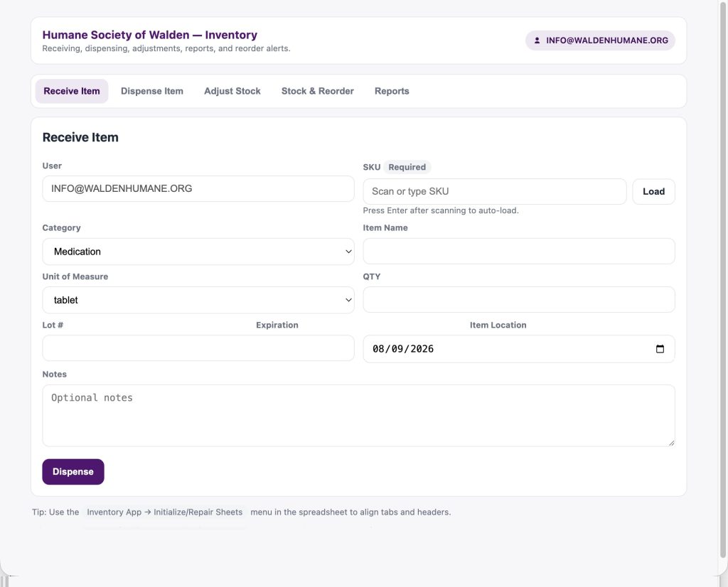
Task: Switch to the Receive Item tab
Action: click(x=72, y=91)
